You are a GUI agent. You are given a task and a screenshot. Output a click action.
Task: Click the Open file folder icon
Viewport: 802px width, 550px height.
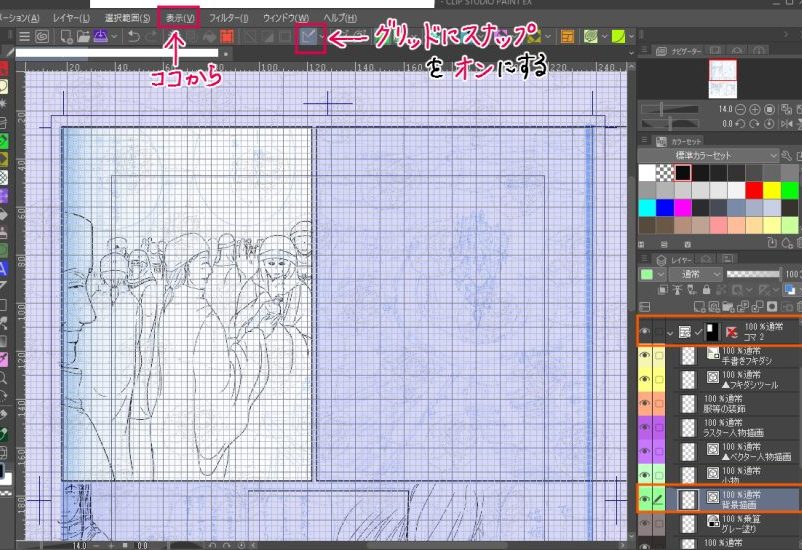83,37
